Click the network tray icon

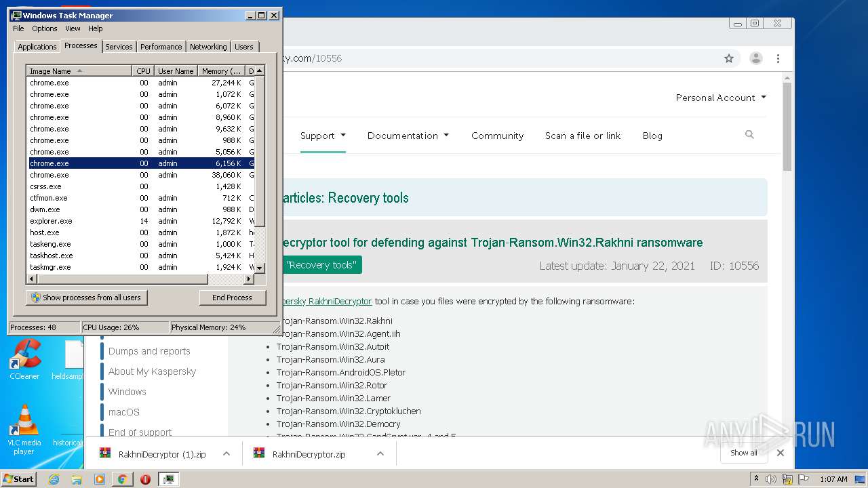tap(787, 479)
